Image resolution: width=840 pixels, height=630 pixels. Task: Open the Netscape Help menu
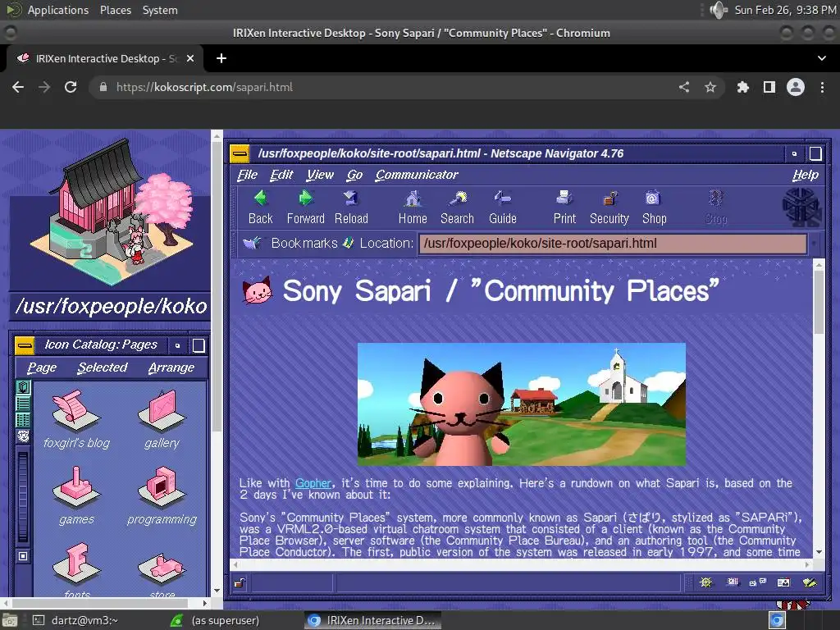click(806, 175)
